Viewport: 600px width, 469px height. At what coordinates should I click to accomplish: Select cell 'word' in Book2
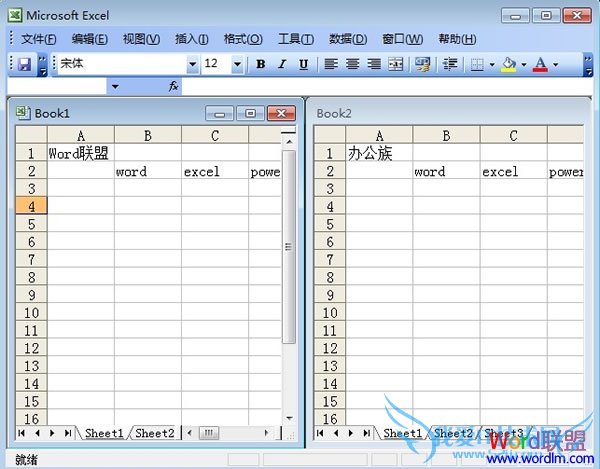coord(446,171)
